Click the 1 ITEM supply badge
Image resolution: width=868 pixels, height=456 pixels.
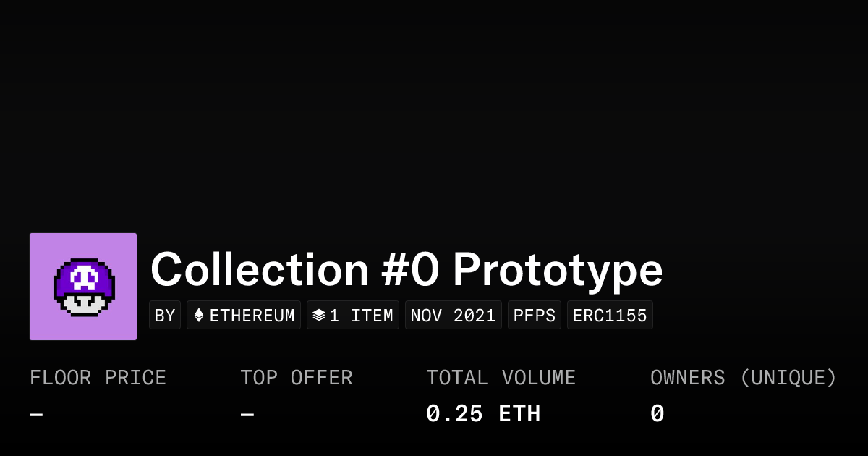pos(353,314)
